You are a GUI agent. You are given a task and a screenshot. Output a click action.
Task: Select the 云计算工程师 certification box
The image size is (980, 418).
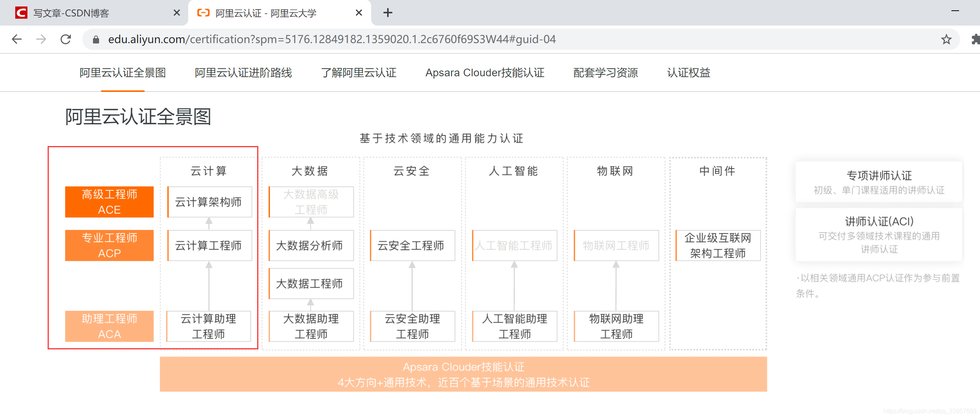click(210, 245)
